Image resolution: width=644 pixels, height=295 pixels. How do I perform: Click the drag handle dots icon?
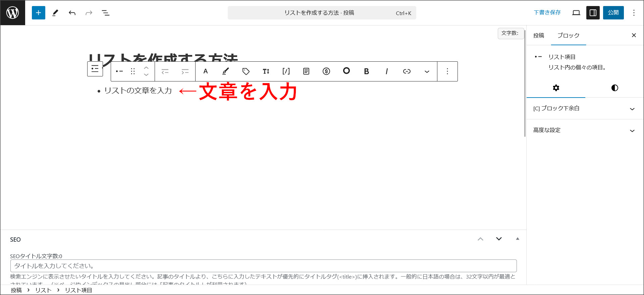pos(133,71)
